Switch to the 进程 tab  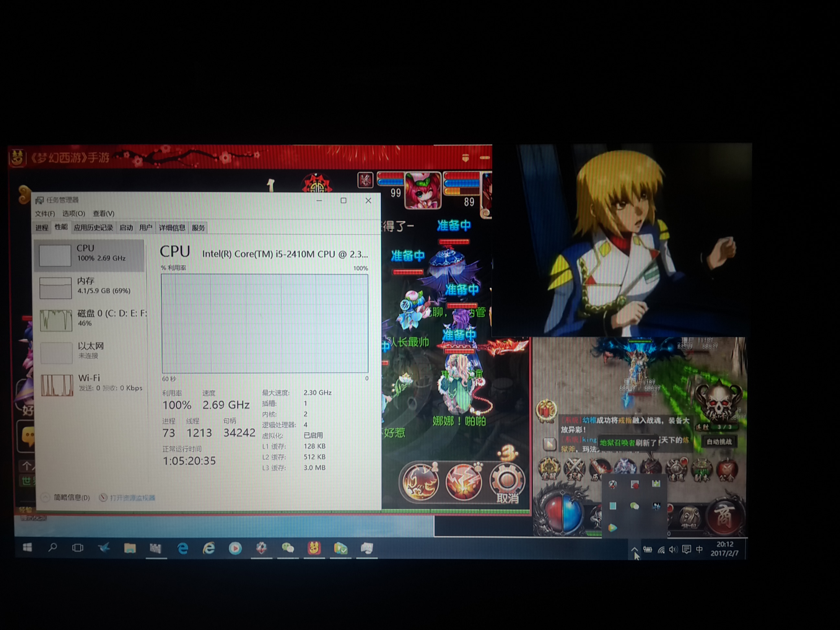point(42,228)
